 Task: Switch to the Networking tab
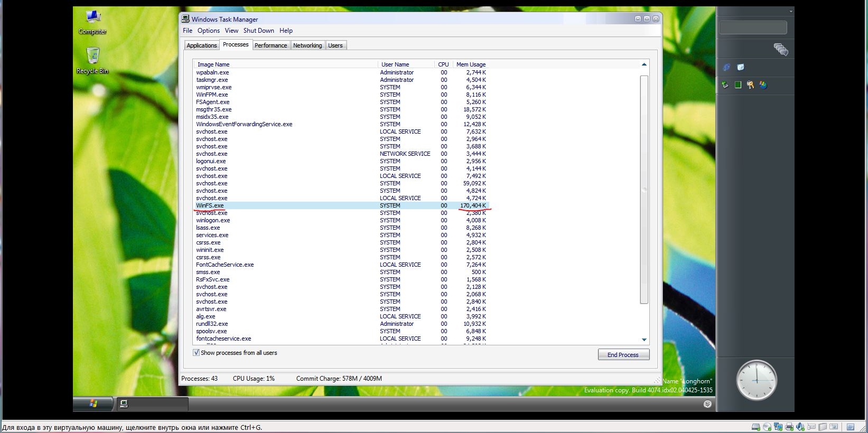[307, 45]
